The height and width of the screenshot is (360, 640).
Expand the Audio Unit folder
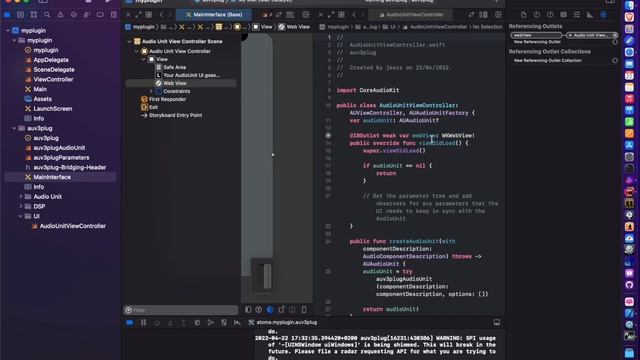point(21,197)
